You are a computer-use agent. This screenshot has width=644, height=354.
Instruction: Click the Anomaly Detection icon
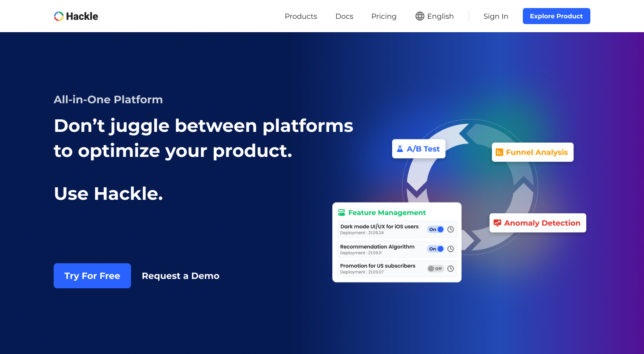[497, 223]
